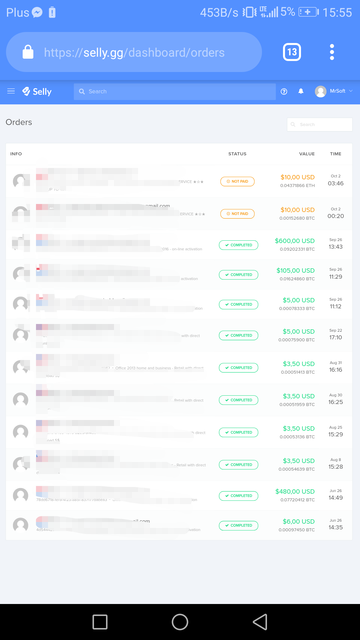This screenshot has width=360, height=640.
Task: Open the browser three-dot overflow menu
Action: click(x=332, y=52)
